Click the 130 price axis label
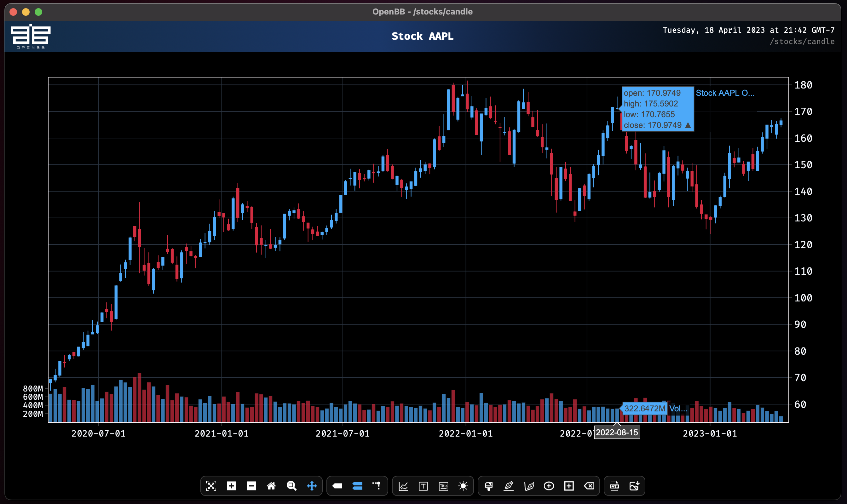Viewport: 847px width, 504px height. [803, 218]
